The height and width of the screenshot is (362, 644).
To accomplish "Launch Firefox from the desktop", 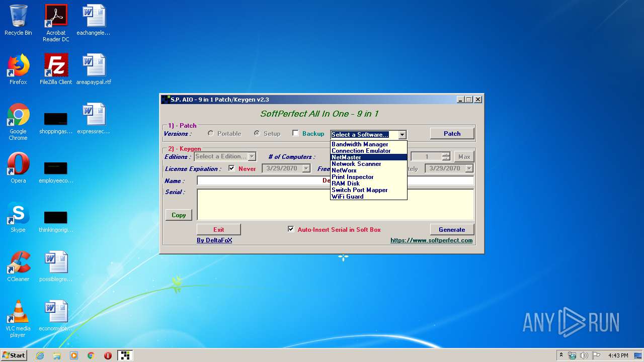I will pos(18,69).
